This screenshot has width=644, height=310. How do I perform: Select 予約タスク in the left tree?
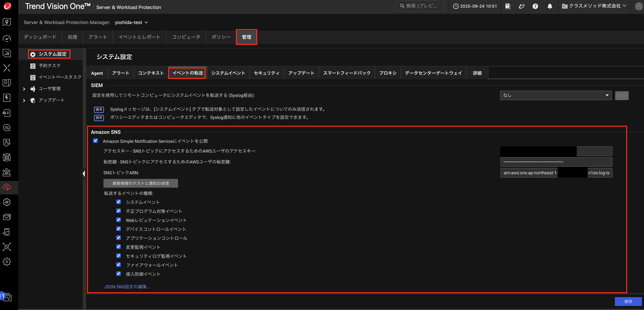pyautogui.click(x=50, y=66)
